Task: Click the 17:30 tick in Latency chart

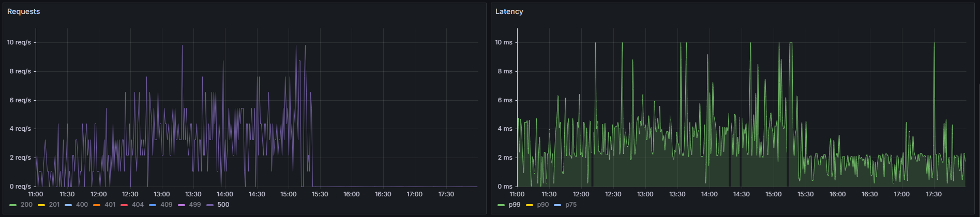Action: click(x=934, y=194)
